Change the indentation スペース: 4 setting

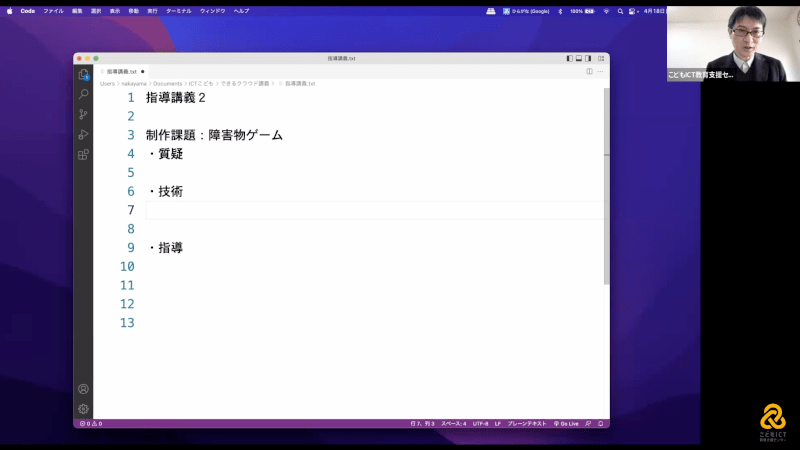click(x=454, y=423)
